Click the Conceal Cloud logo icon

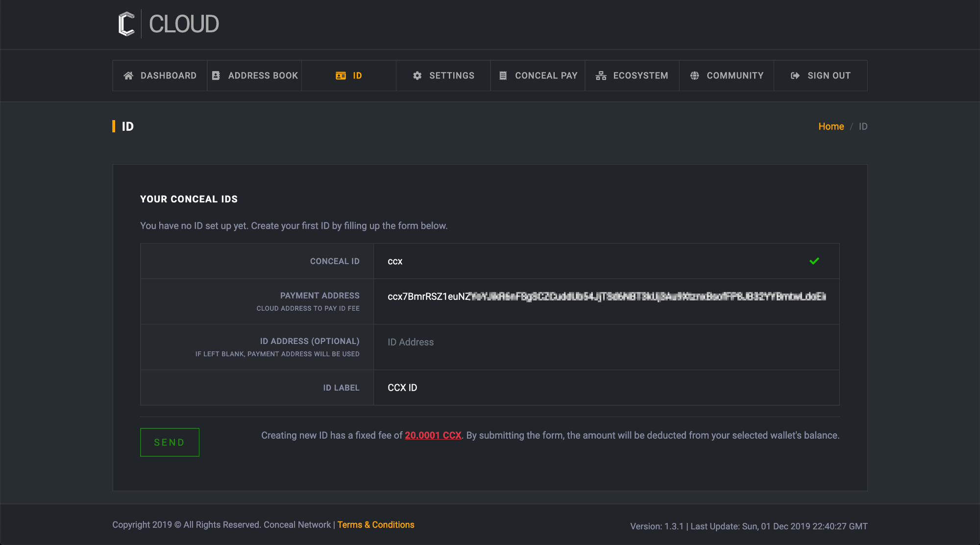click(x=126, y=24)
